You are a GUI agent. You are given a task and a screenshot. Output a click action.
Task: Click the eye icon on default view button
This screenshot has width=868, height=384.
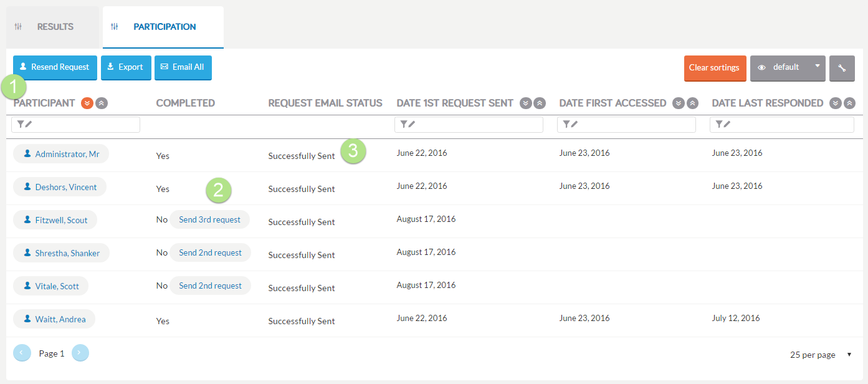[761, 67]
